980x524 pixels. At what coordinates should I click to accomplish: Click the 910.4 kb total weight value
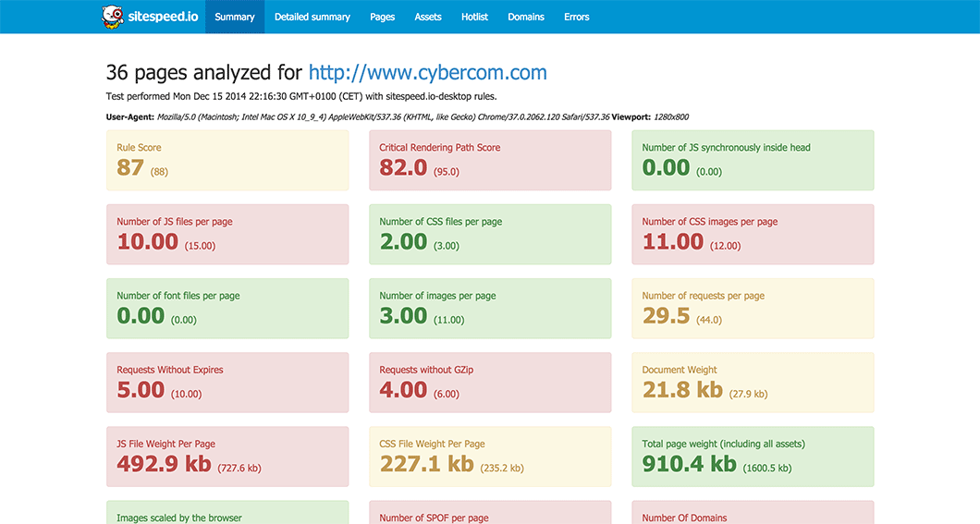(690, 464)
